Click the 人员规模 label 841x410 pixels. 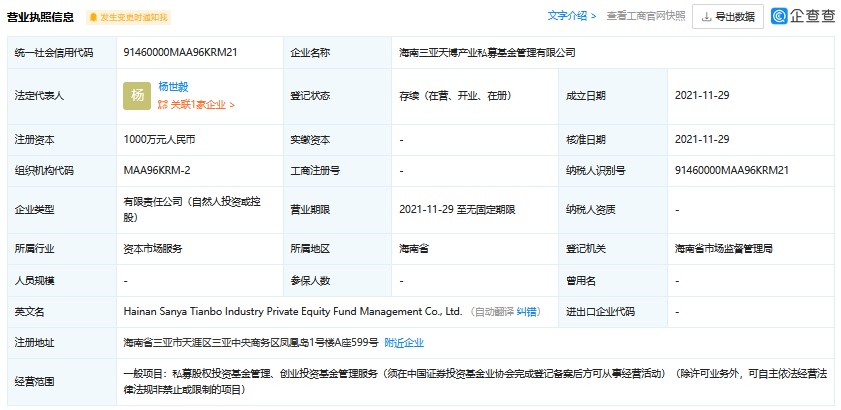point(34,281)
